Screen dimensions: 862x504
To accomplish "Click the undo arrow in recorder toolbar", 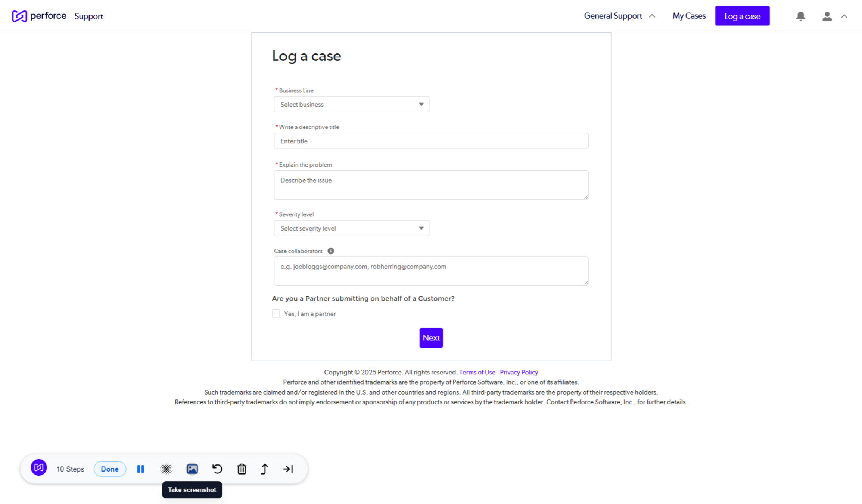I will point(217,469).
